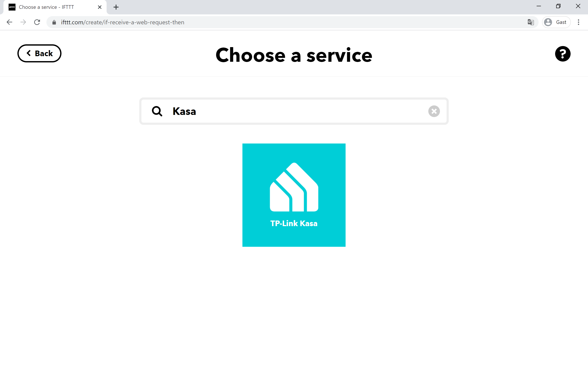Viewport: 588px width, 392px height.
Task: Click browser forward arrow
Action: click(x=23, y=22)
